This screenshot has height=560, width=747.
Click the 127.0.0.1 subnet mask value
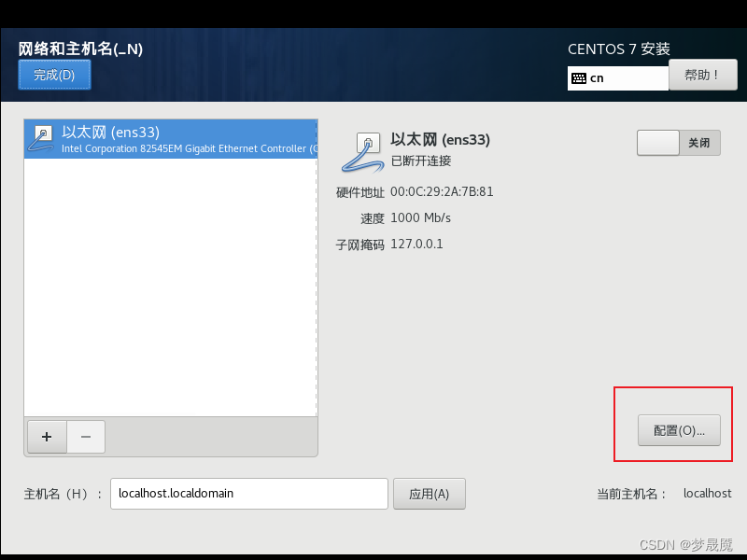pos(416,245)
